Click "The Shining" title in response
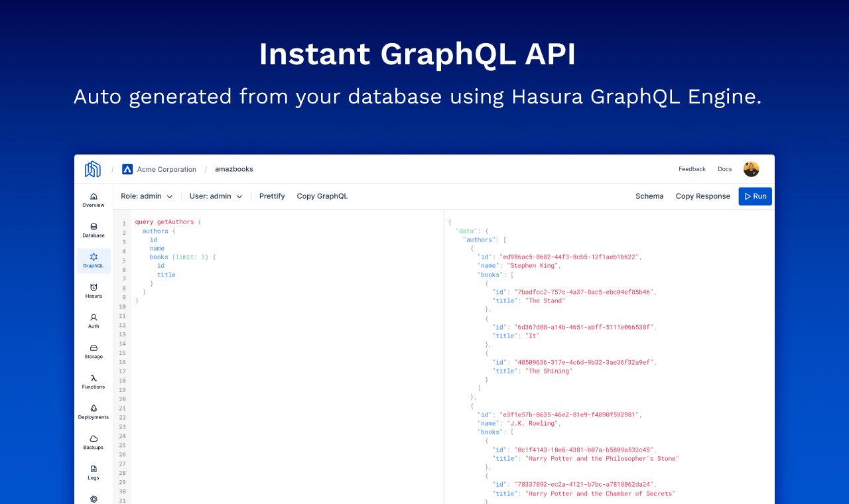 tap(549, 371)
